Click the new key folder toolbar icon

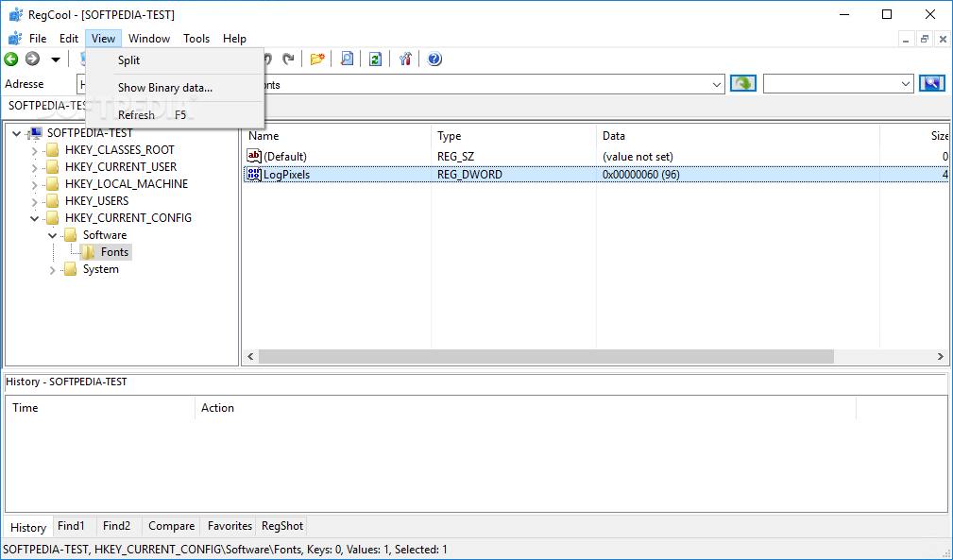tap(317, 59)
